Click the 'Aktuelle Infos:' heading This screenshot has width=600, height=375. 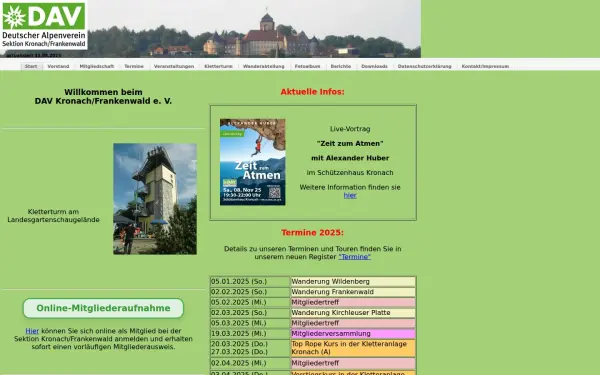tap(312, 92)
